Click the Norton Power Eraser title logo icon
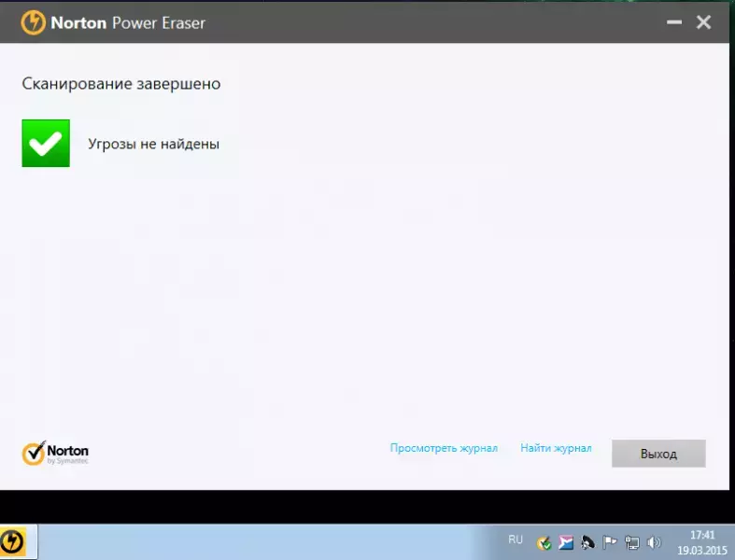The image size is (735, 560). click(x=34, y=22)
